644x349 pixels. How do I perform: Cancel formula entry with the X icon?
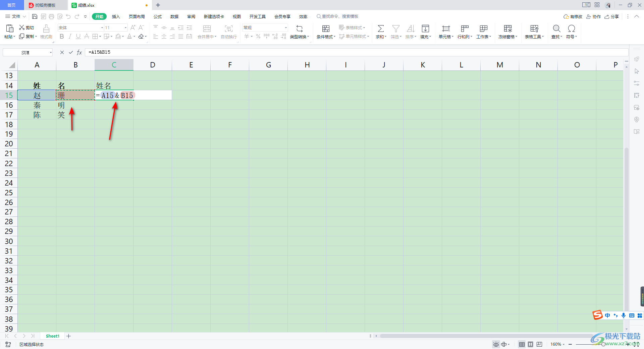[62, 52]
